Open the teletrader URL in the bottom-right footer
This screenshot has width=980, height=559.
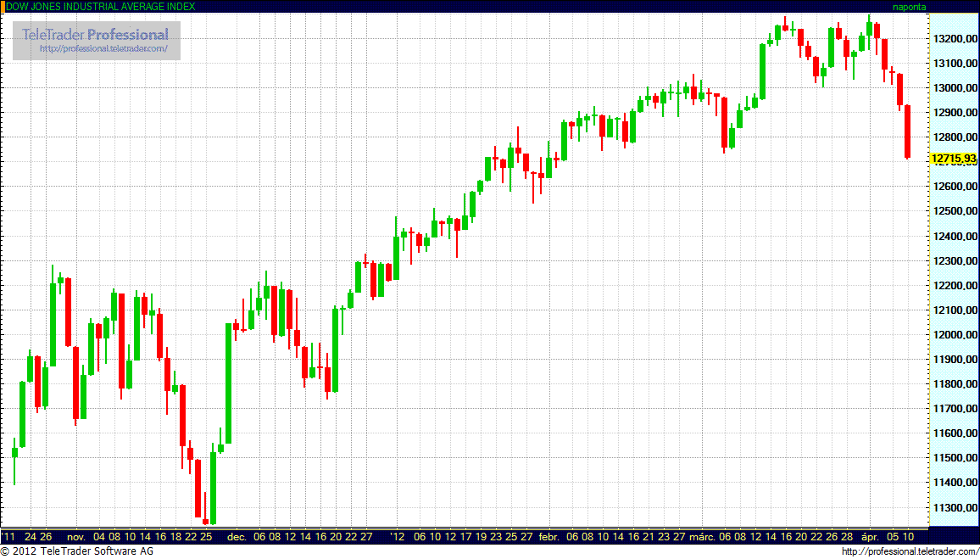(910, 552)
